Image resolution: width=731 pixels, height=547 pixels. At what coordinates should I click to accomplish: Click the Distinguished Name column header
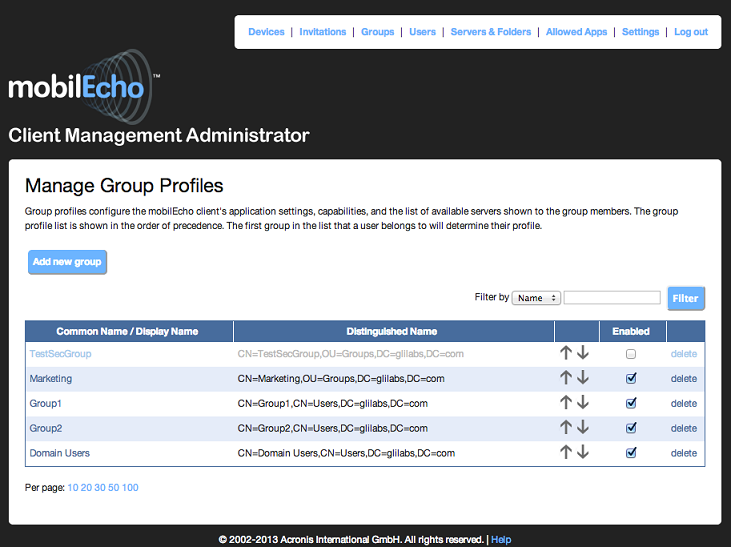pos(394,331)
